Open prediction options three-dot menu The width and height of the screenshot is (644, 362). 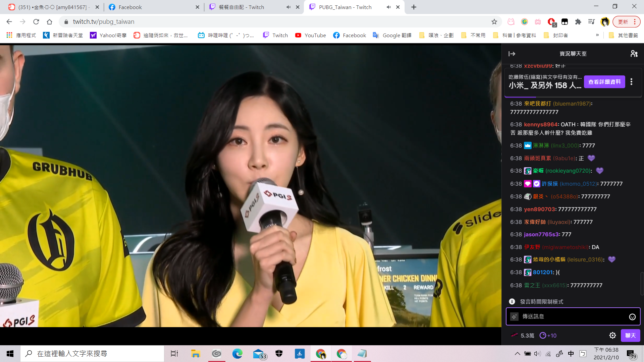tap(632, 82)
